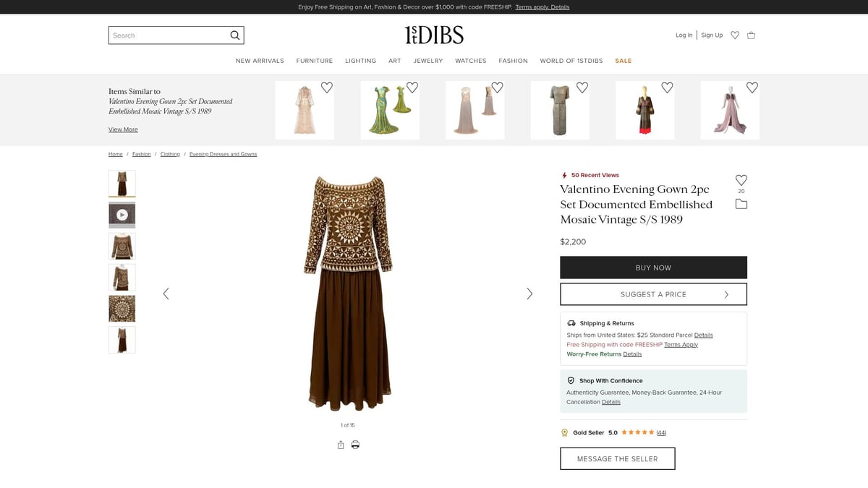868x488 pixels.
Task: Favorite the mauve draped gown similar item
Action: pos(752,87)
